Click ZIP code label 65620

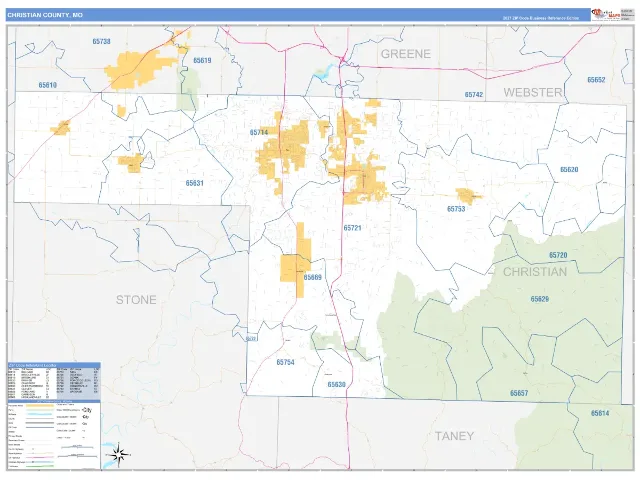point(569,169)
